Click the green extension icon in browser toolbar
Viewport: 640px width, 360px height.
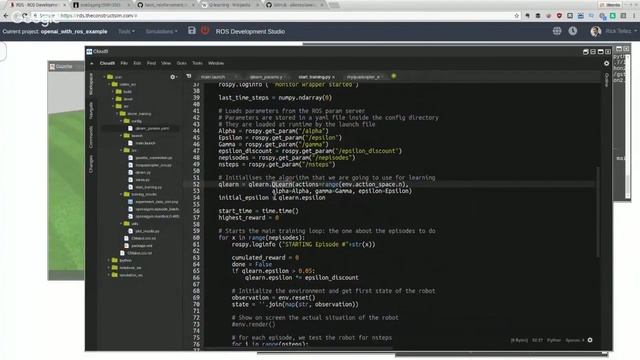613,16
